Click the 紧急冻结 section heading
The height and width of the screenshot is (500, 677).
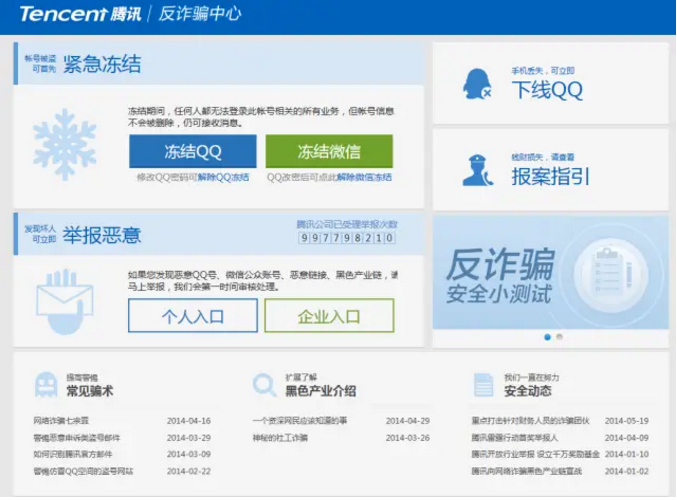[102, 64]
